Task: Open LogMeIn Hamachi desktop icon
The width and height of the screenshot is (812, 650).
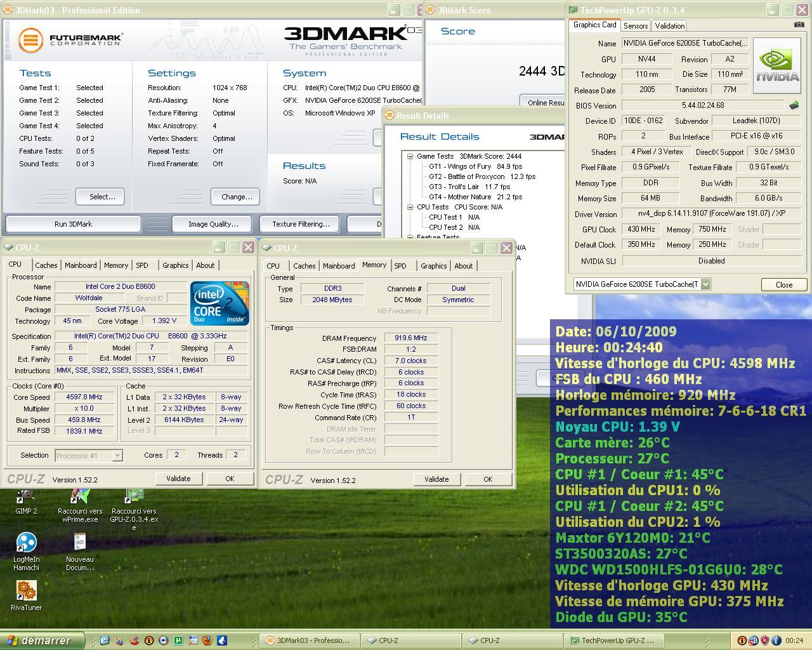Action: point(26,552)
